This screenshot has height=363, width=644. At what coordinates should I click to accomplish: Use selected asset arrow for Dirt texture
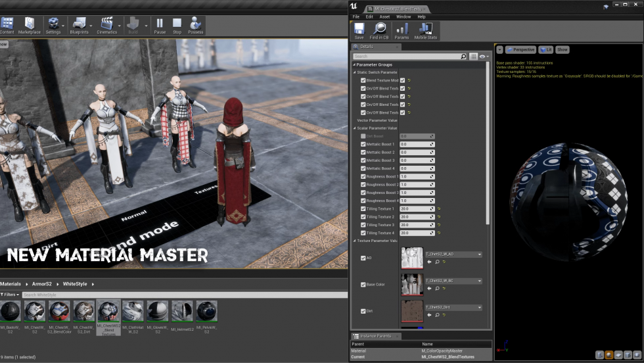(430, 315)
